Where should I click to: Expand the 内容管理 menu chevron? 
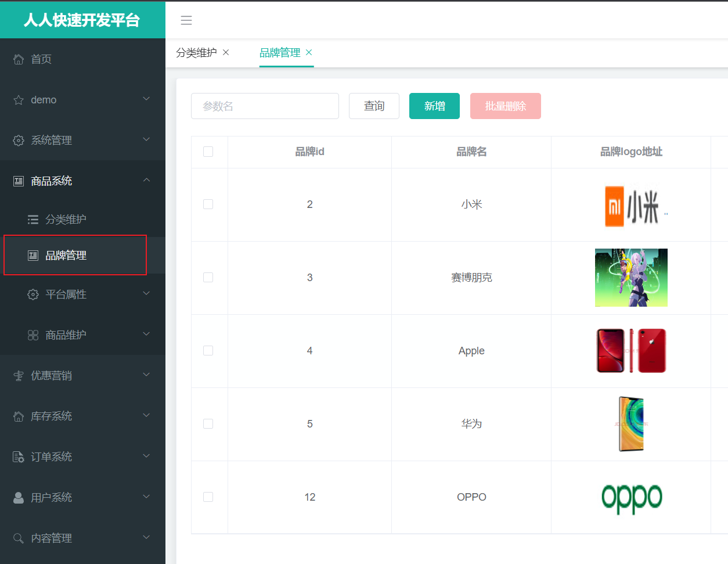pos(146,537)
